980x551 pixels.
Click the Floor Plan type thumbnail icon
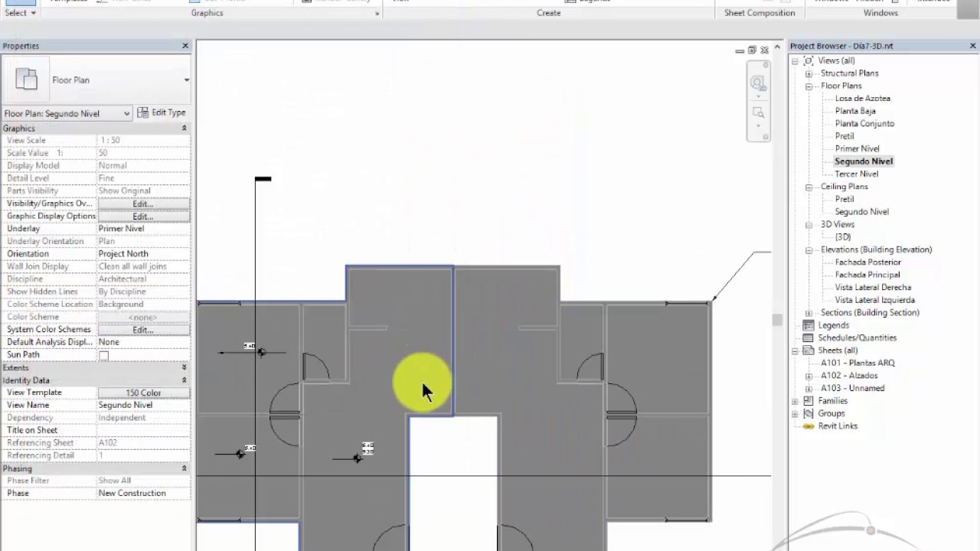pos(26,80)
